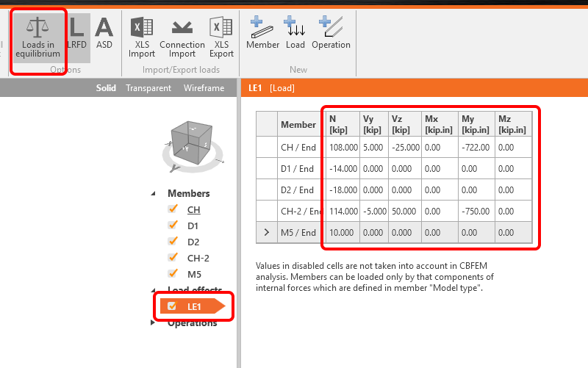The height and width of the screenshot is (368, 588).
Task: Uncheck member D2 checkbox
Action: [173, 242]
